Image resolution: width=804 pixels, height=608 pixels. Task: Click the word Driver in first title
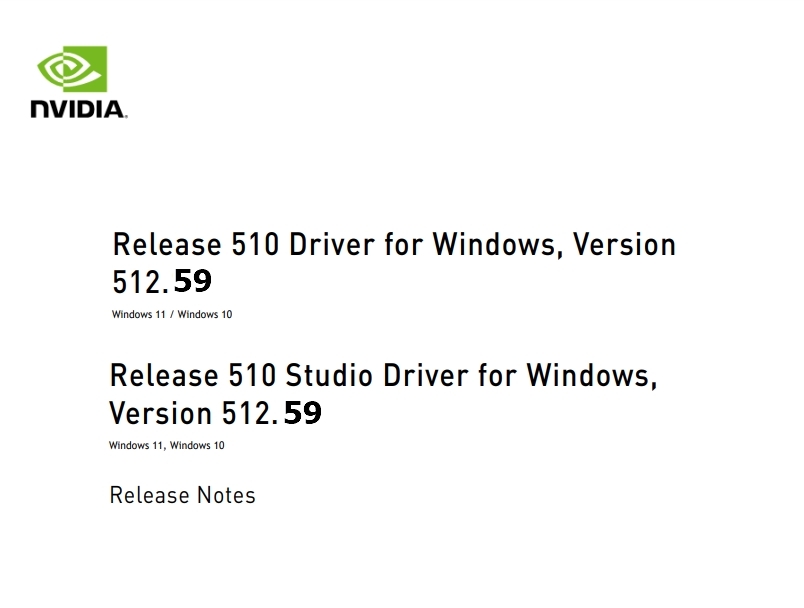(x=332, y=244)
